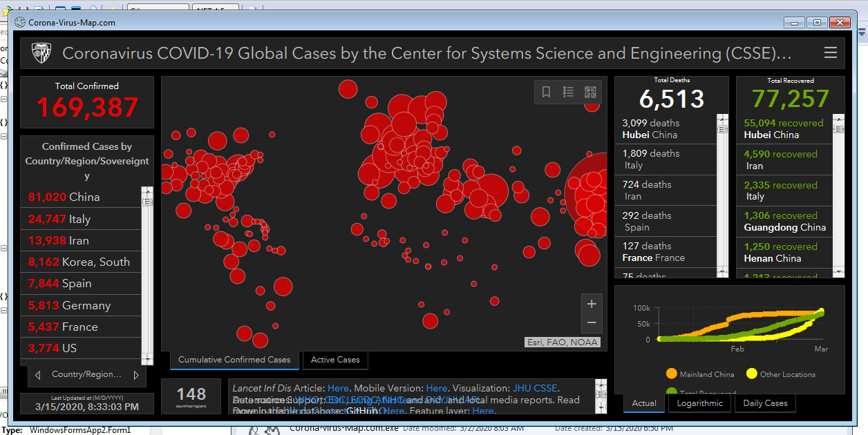Open the JHU CSSE visualization link
The width and height of the screenshot is (868, 435).
pyautogui.click(x=536, y=388)
